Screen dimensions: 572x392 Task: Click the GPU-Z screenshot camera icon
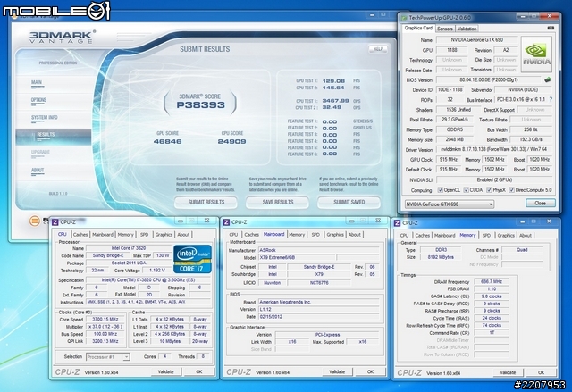pos(551,28)
